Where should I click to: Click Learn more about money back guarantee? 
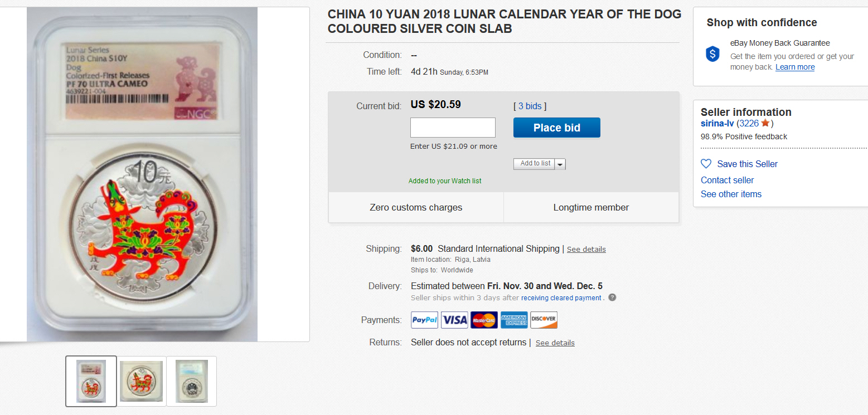(x=795, y=67)
